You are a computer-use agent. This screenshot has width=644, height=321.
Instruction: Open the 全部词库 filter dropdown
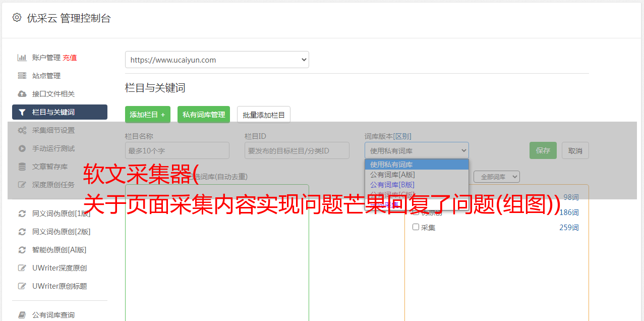click(496, 177)
